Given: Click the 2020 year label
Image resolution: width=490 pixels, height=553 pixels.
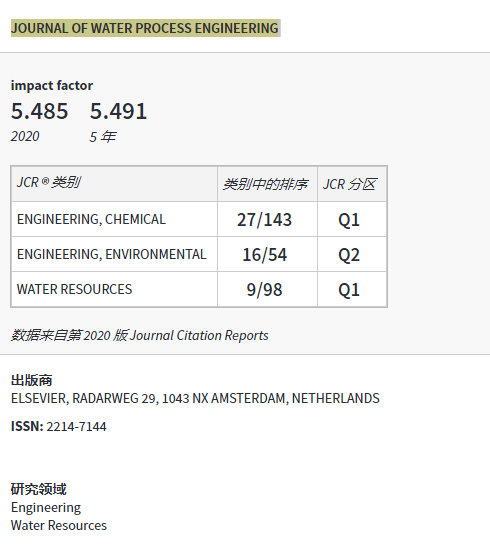Looking at the screenshot, I should (25, 136).
